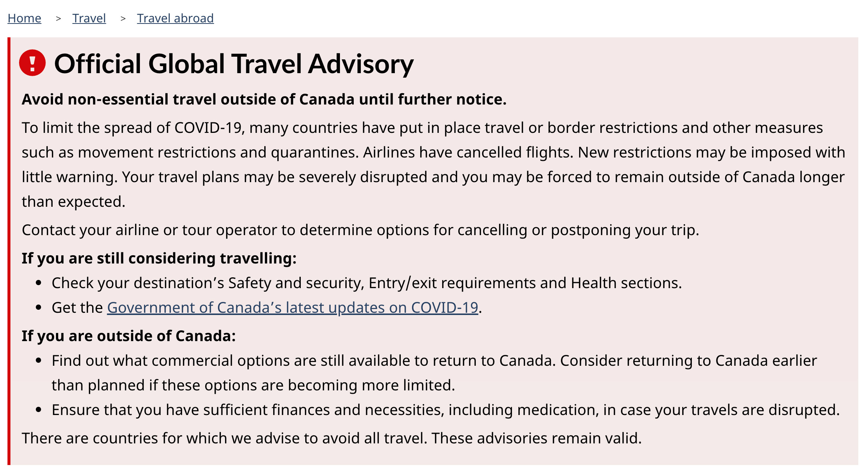868x471 pixels.
Task: Click the bullet point before Get the Government
Action: [x=38, y=308]
